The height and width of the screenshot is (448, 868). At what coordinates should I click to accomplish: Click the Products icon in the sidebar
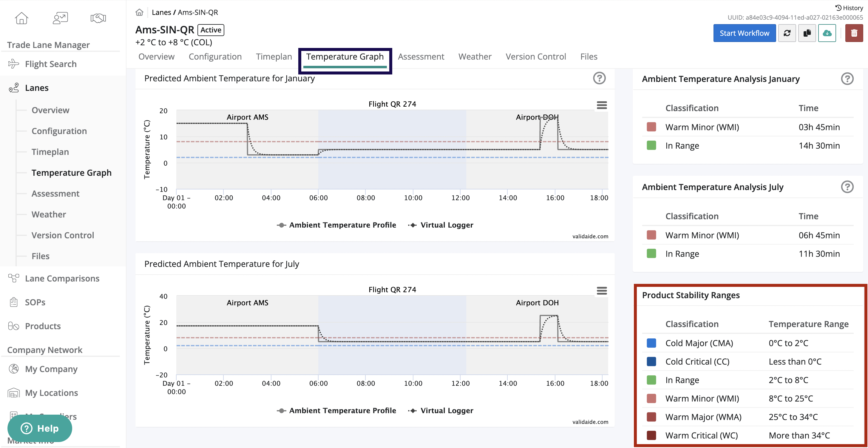[13, 326]
